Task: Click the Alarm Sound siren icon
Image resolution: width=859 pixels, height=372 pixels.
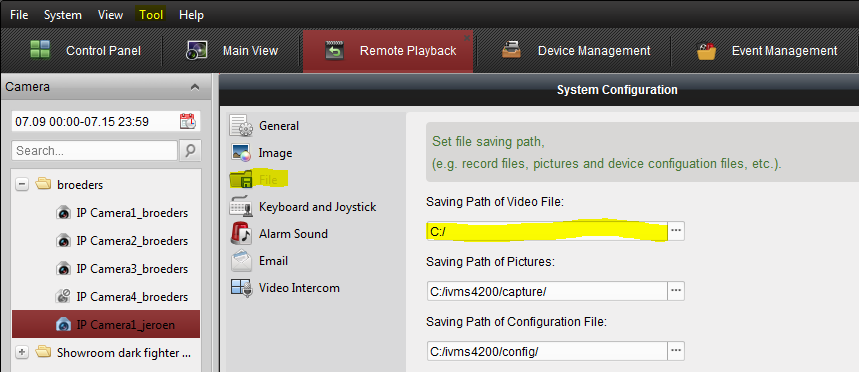Action: (242, 234)
